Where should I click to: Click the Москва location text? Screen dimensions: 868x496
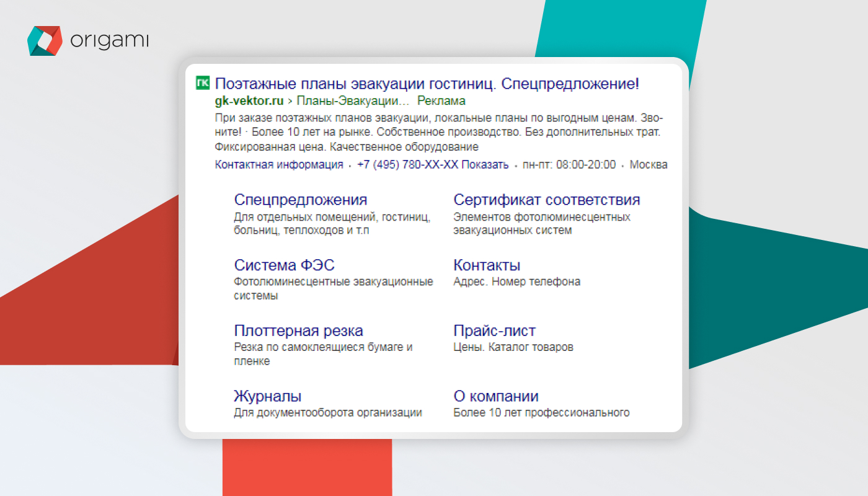649,164
